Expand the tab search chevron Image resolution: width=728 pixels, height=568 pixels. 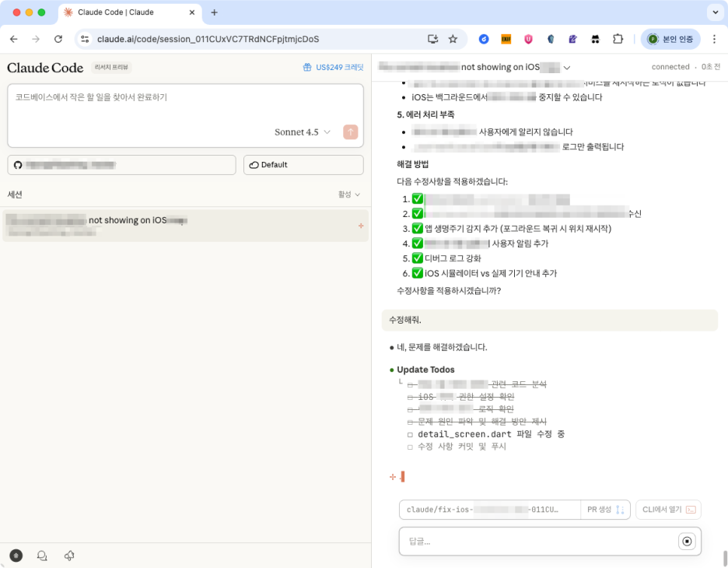pos(715,12)
